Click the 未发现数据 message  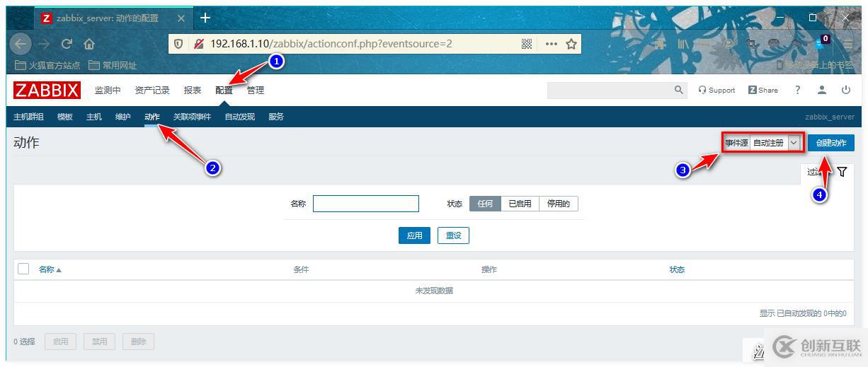(434, 291)
